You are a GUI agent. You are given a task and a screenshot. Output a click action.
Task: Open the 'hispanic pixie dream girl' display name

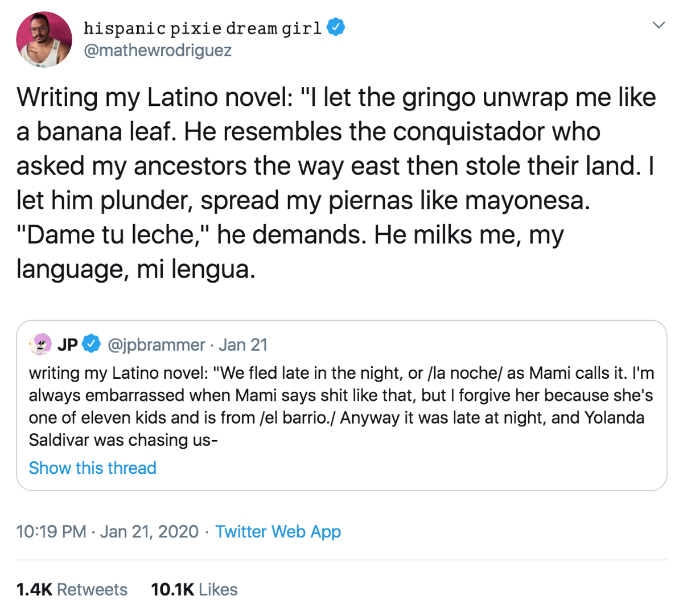(202, 28)
